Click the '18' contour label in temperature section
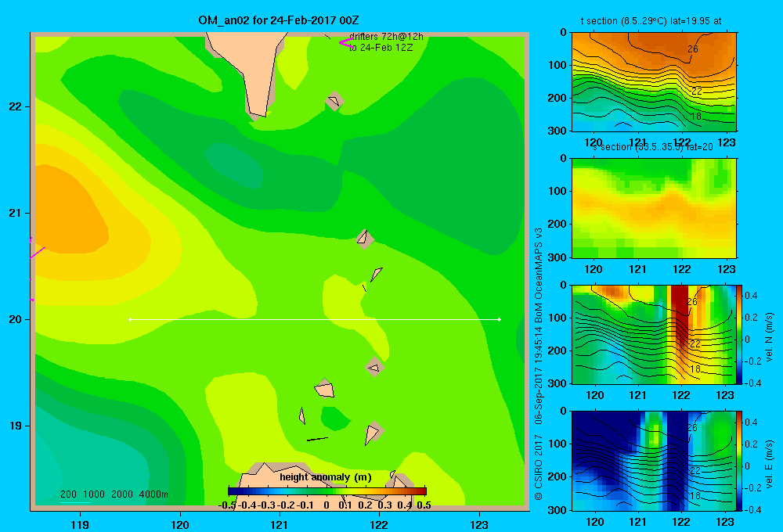The height and width of the screenshot is (532, 783). (695, 117)
